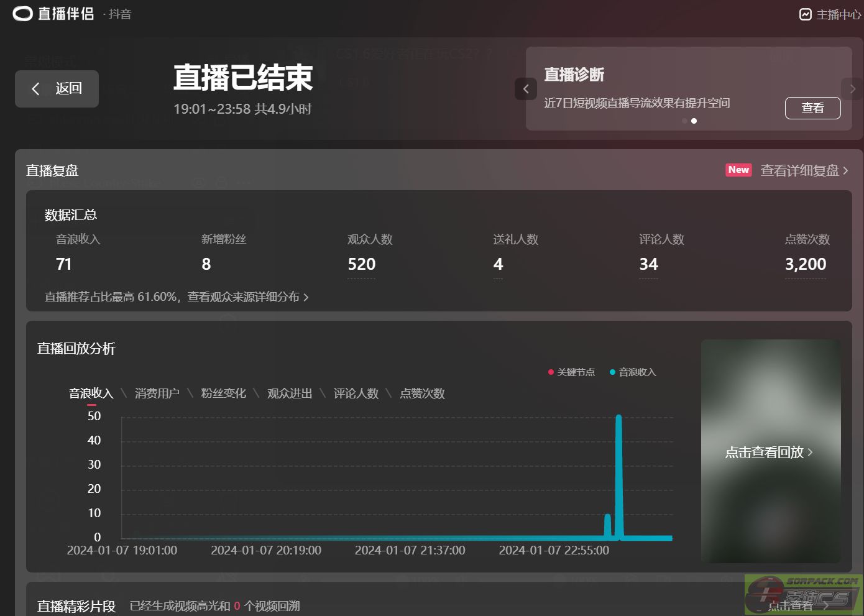Click the peak spike on income chart
864x616 pixels.
(618, 418)
